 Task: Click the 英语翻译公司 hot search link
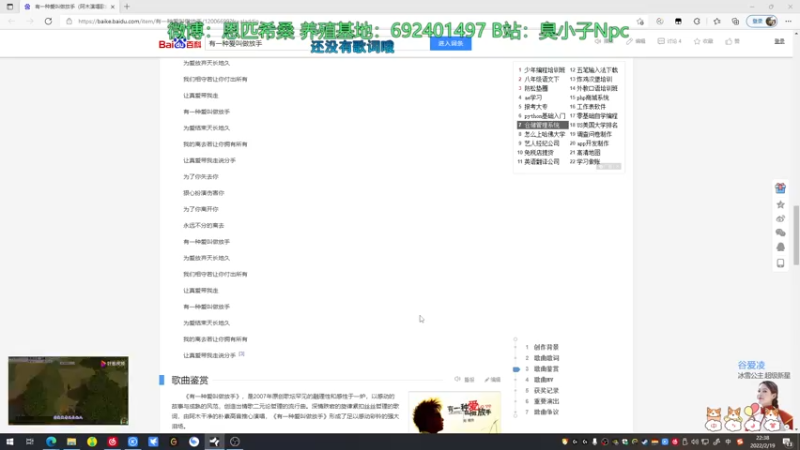(x=542, y=162)
